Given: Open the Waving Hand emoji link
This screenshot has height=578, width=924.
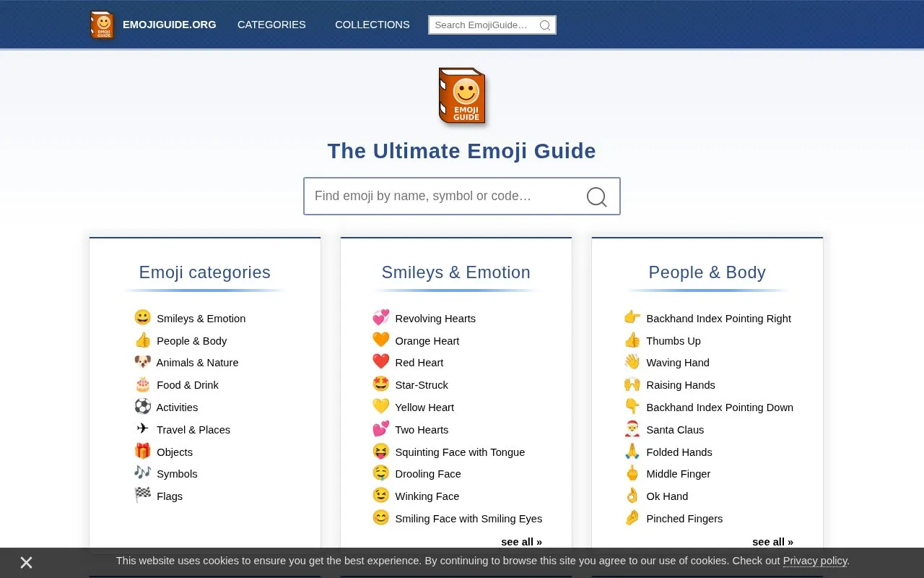Looking at the screenshot, I should click(x=678, y=363).
